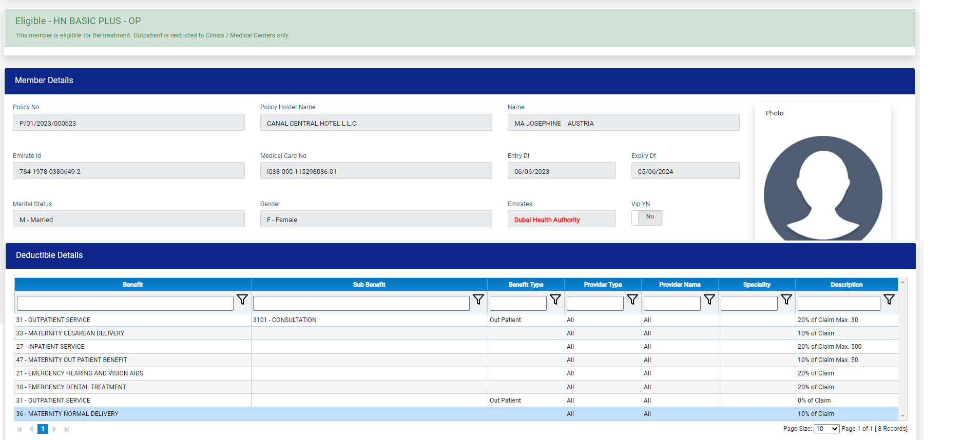The width and height of the screenshot is (980, 440).
Task: Open the Page Size dropdown
Action: pos(826,429)
